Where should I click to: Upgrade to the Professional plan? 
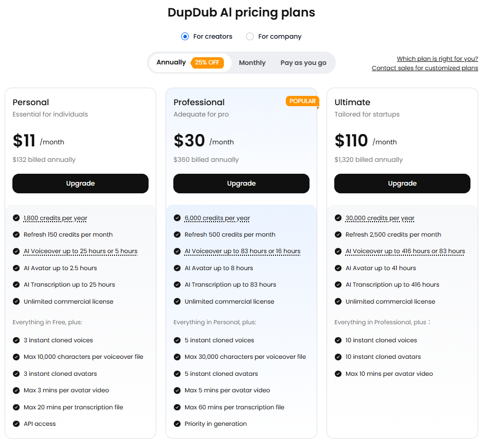[x=241, y=184]
